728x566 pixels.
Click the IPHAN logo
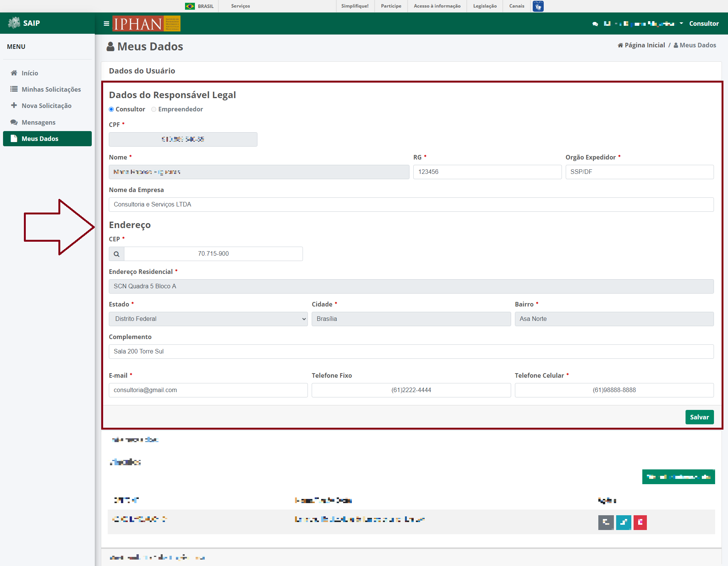(x=146, y=23)
